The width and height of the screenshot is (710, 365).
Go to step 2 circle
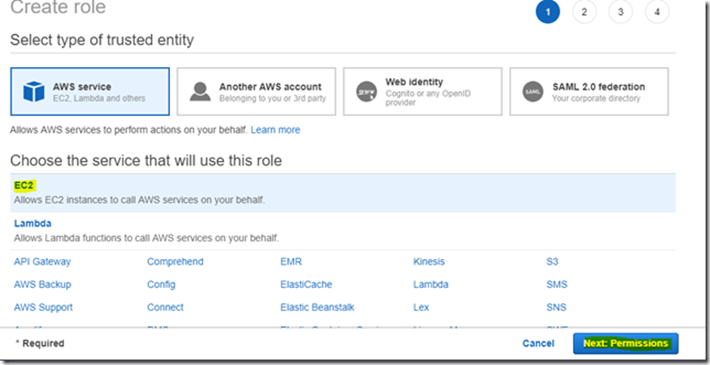(584, 12)
